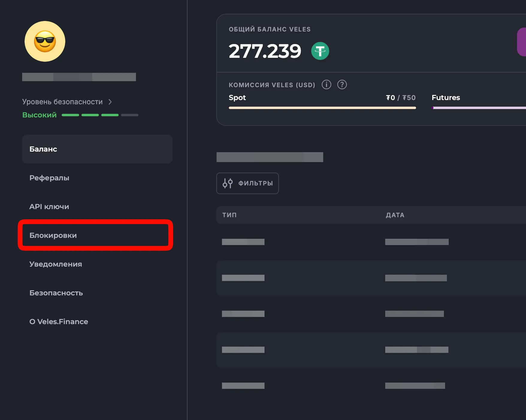The height and width of the screenshot is (420, 526).
Task: Click the ДАТА column header
Action: (x=395, y=215)
